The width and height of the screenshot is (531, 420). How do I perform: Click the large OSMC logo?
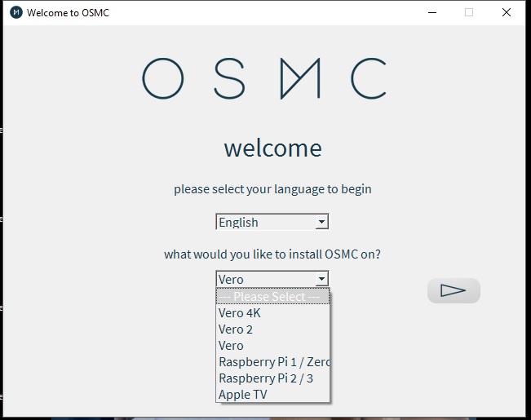pos(264,78)
